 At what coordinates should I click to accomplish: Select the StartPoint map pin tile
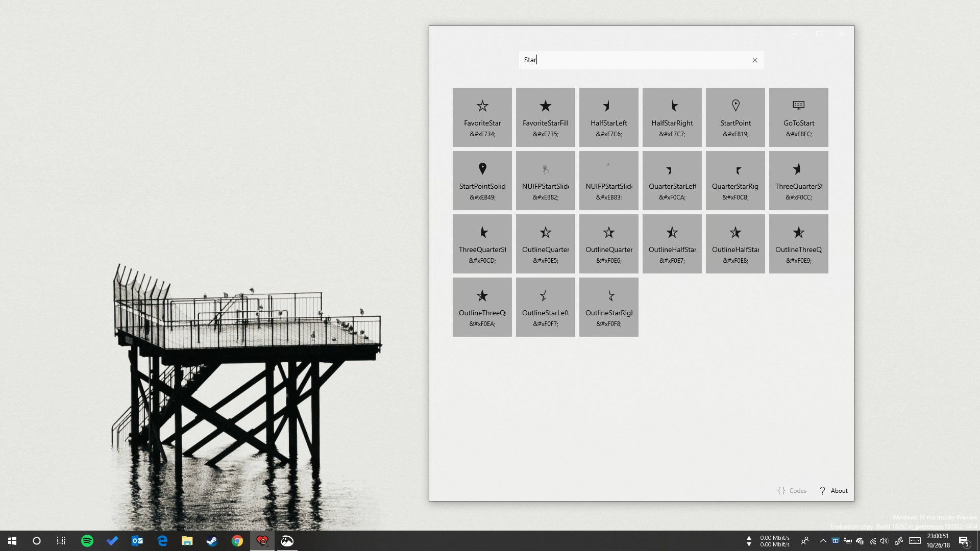[735, 117]
